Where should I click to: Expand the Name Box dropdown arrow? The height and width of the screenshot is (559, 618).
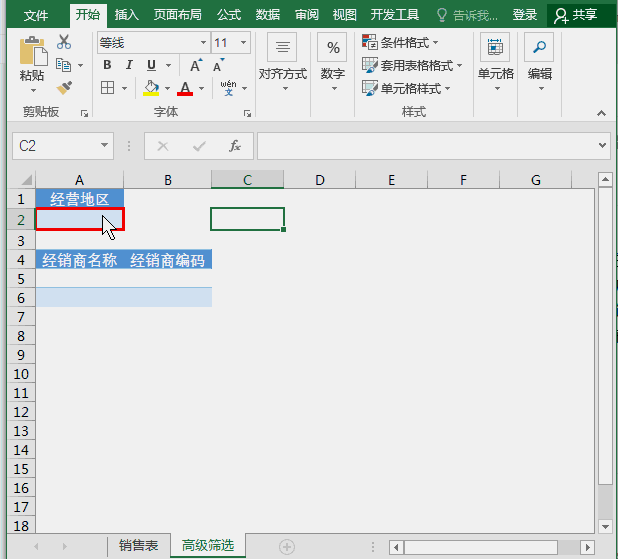click(x=104, y=145)
